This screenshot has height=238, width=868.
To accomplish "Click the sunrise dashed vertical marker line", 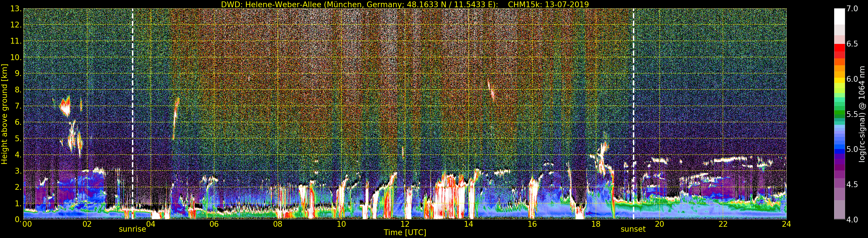I will pyautogui.click(x=132, y=114).
